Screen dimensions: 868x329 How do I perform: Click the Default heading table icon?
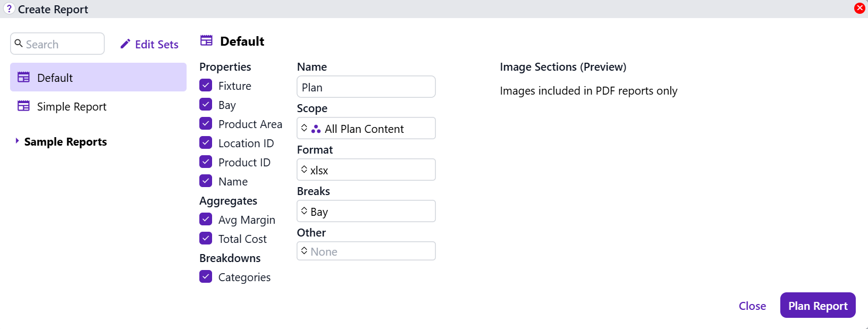(206, 41)
